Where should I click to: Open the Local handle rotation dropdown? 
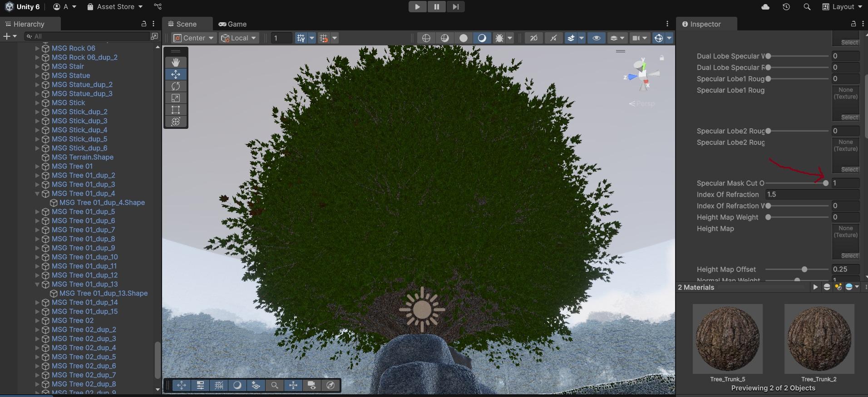239,38
